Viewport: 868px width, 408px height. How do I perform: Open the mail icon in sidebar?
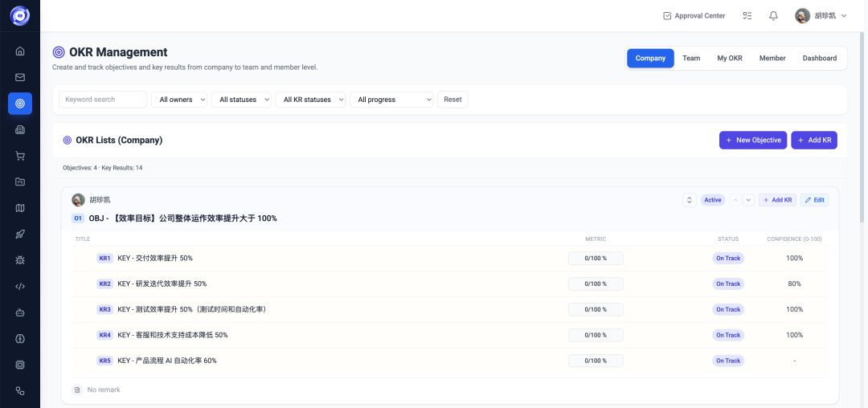(20, 77)
